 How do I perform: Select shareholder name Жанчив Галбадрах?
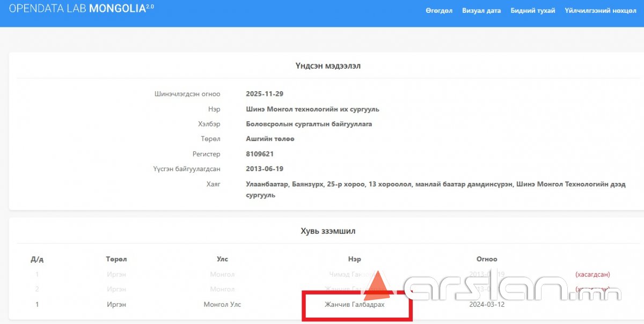tap(354, 305)
